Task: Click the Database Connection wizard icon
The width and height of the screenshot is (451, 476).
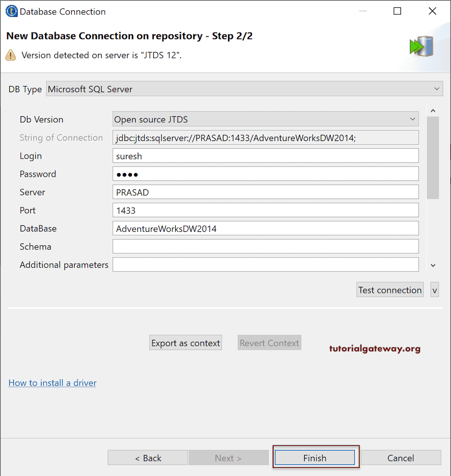Action: pos(11,11)
